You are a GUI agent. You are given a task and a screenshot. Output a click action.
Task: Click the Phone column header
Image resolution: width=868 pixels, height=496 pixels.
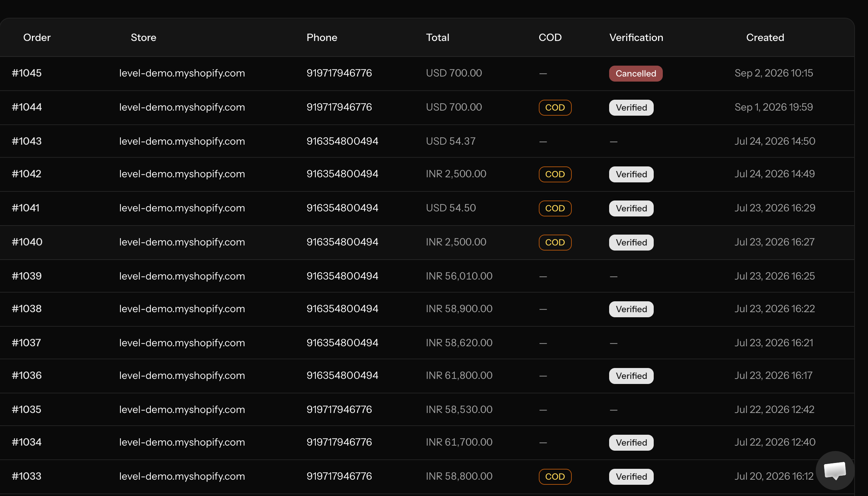tap(322, 37)
